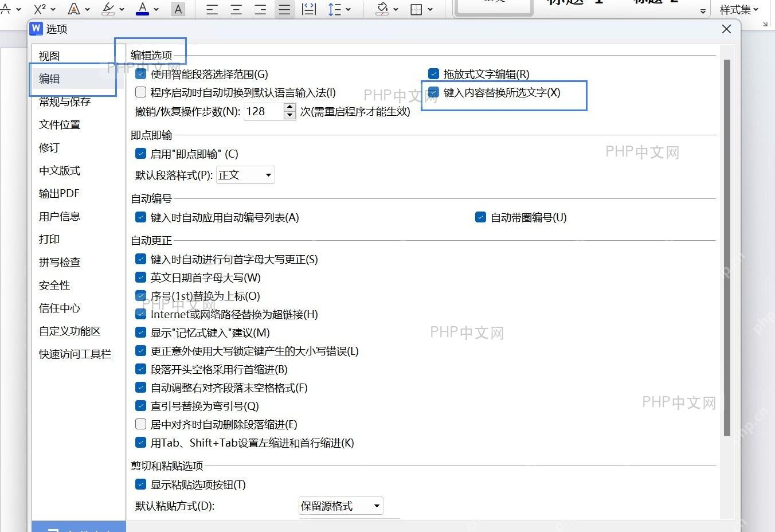Click the text effects outlined A icon
The image size is (775, 532).
tap(74, 9)
